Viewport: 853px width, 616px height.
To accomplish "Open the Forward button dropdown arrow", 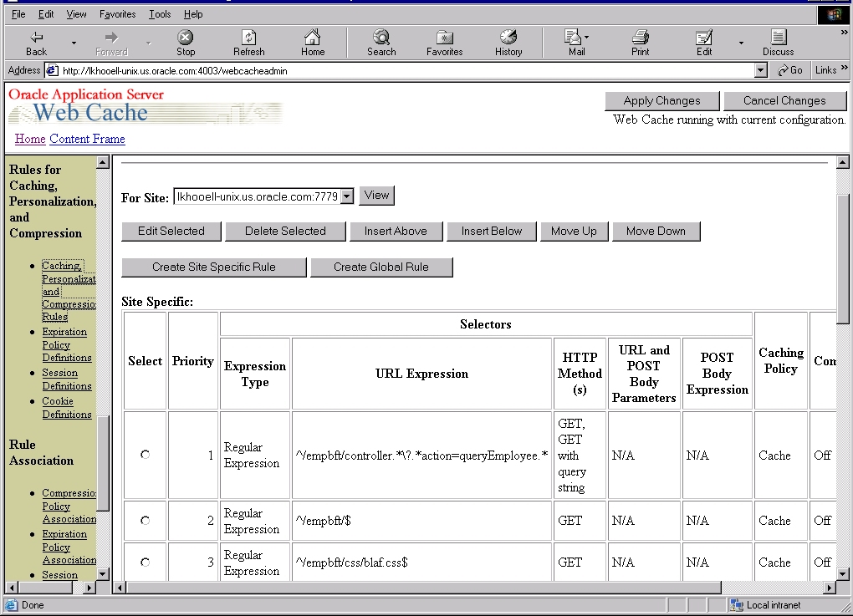I will [x=149, y=43].
